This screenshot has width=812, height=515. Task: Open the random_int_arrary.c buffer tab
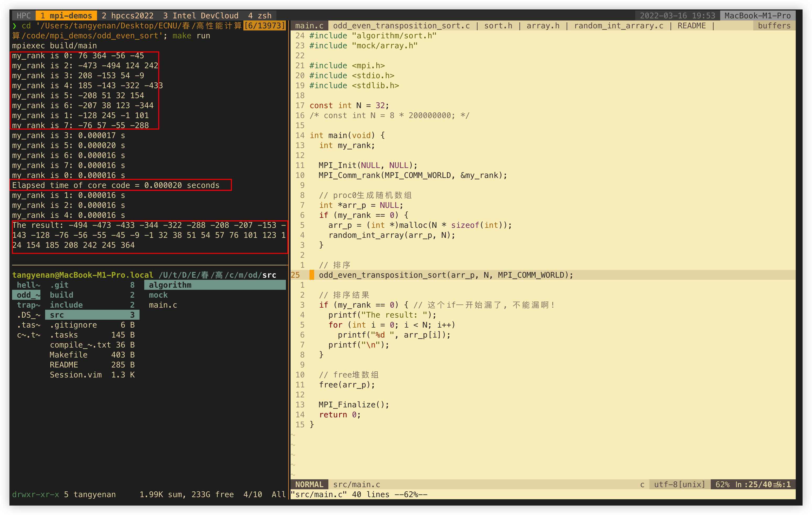click(x=618, y=26)
